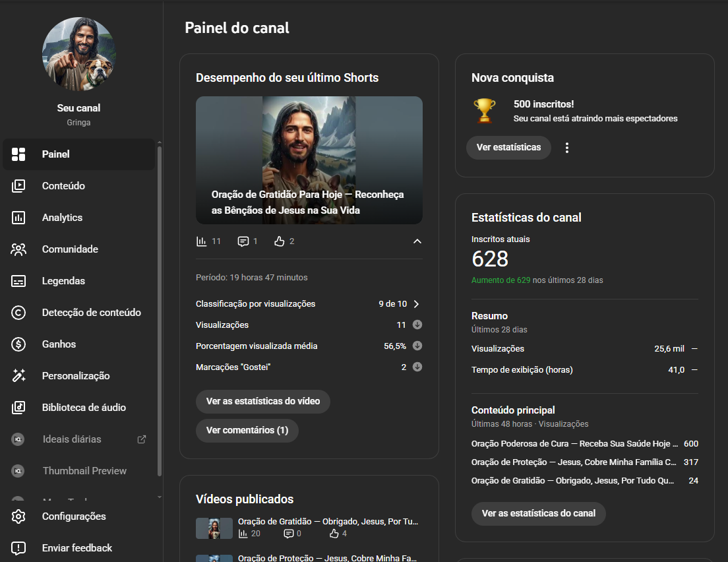
Task: Click the sidebar scrollbar down arrow
Action: [160, 497]
